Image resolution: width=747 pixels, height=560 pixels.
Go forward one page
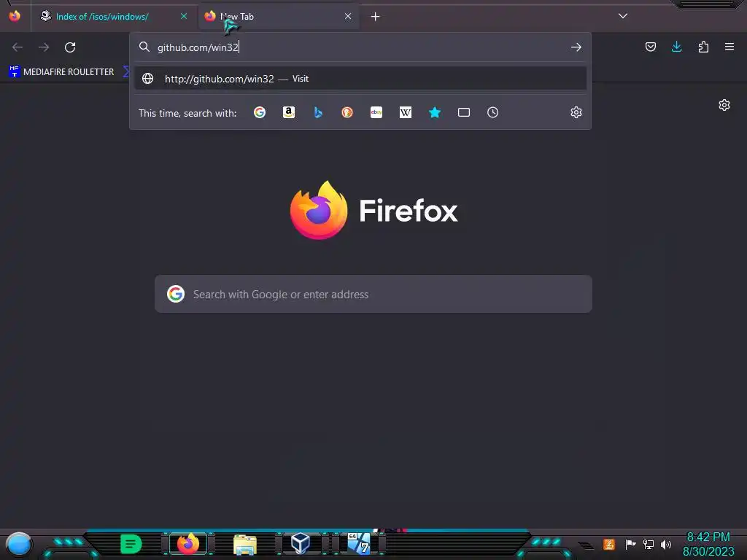pyautogui.click(x=44, y=47)
